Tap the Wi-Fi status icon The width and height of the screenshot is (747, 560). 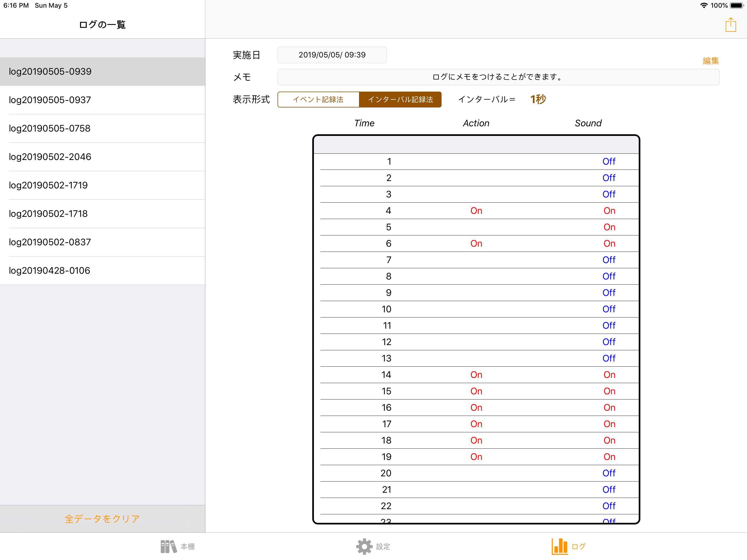704,5
